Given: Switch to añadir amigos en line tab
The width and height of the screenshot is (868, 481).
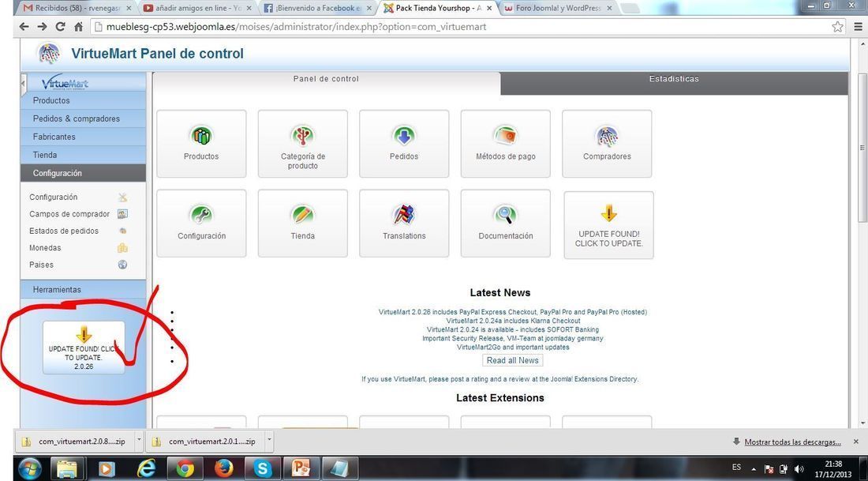Looking at the screenshot, I should [195, 9].
